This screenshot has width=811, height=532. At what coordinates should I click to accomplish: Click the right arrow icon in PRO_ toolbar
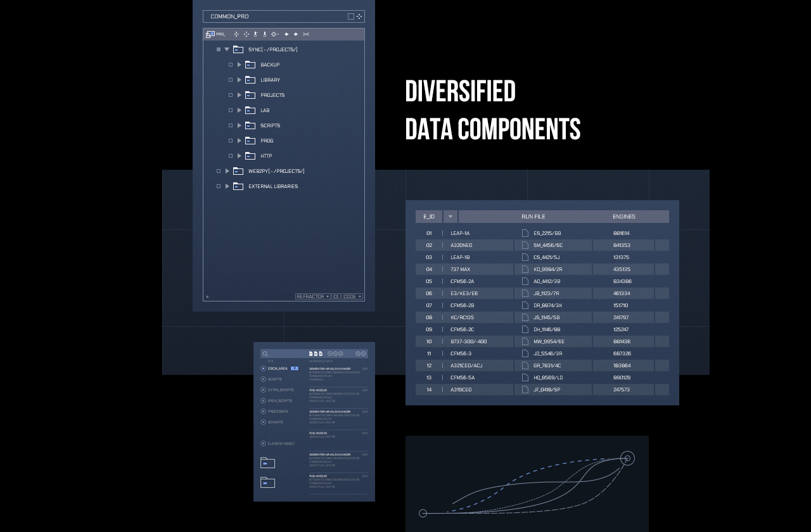pyautogui.click(x=295, y=34)
